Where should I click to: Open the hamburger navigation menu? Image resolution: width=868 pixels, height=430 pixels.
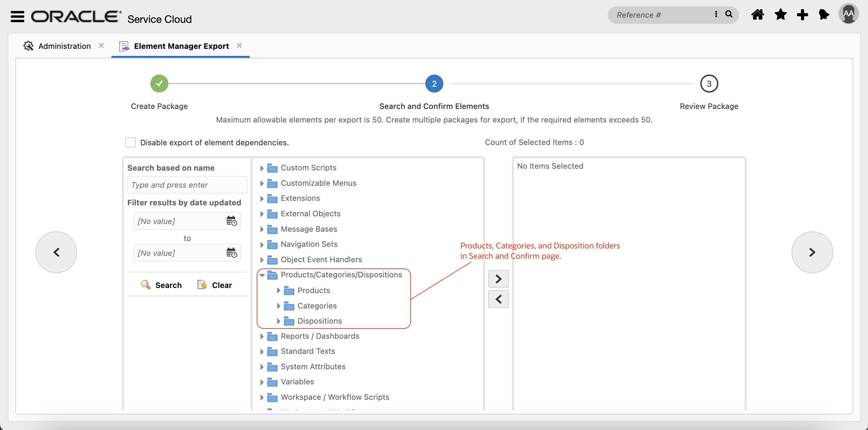[18, 16]
